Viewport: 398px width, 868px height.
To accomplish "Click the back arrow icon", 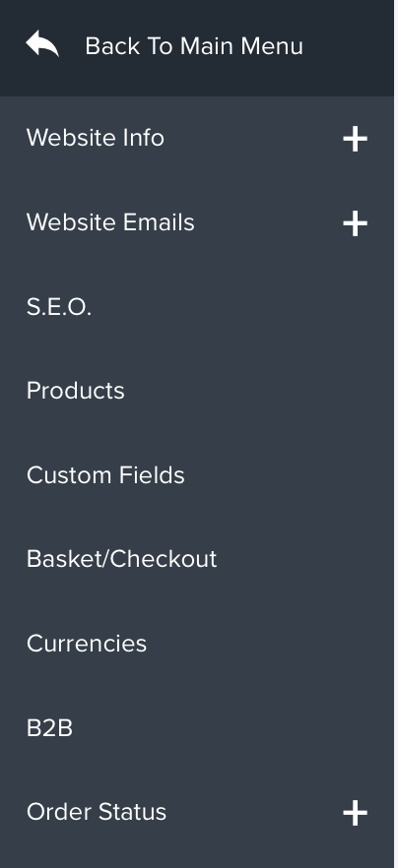I will point(42,43).
